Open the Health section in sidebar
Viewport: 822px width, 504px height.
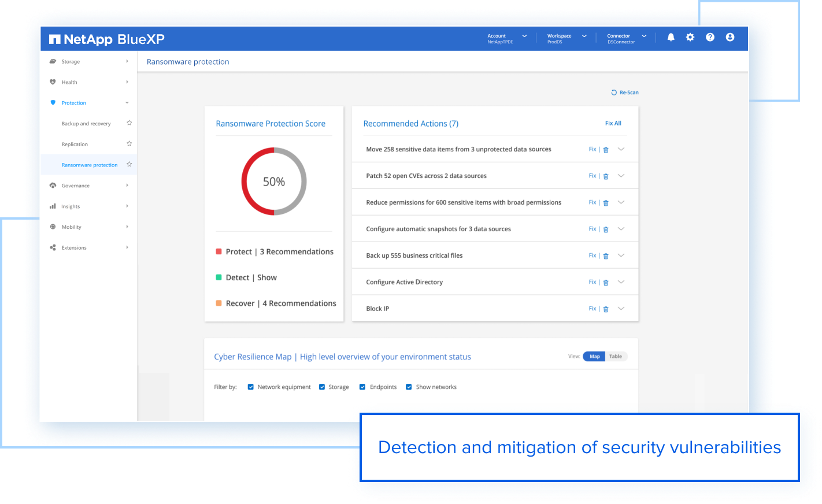[x=69, y=81]
